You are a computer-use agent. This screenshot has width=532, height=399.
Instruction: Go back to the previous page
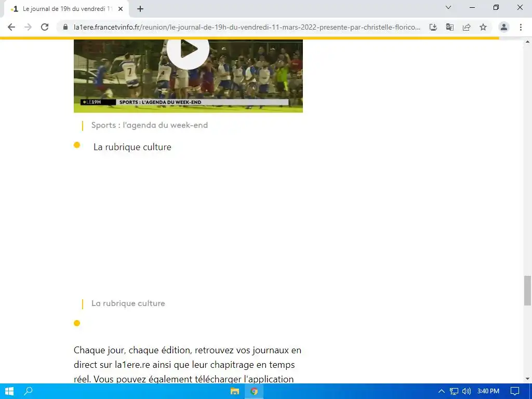(x=11, y=27)
